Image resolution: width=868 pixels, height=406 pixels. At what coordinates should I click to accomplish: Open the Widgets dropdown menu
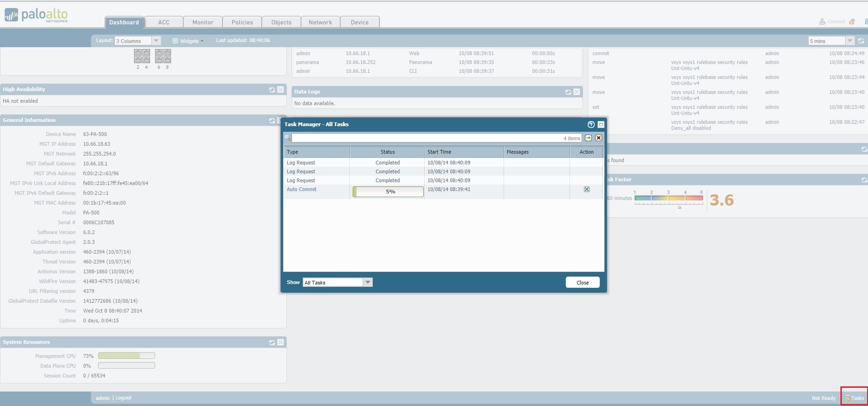click(x=188, y=41)
